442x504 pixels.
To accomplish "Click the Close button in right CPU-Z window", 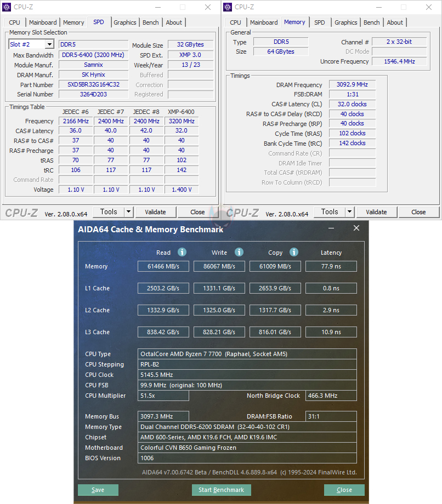I will [x=418, y=212].
